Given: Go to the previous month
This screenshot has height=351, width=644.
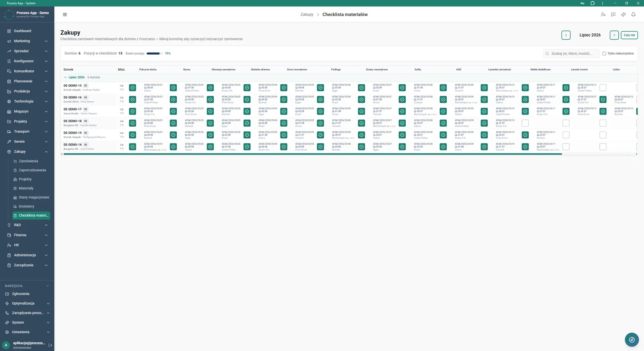Looking at the screenshot, I should pos(566,35).
